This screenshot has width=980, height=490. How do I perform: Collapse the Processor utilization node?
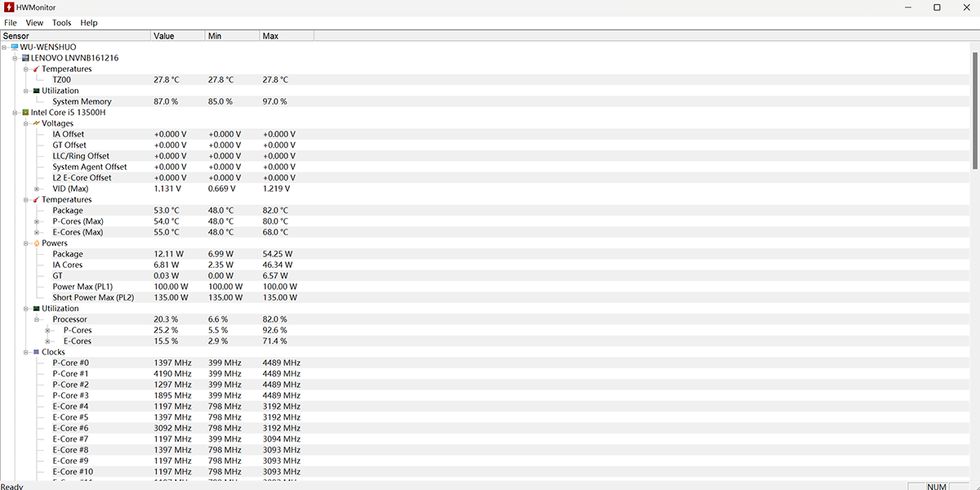point(37,319)
